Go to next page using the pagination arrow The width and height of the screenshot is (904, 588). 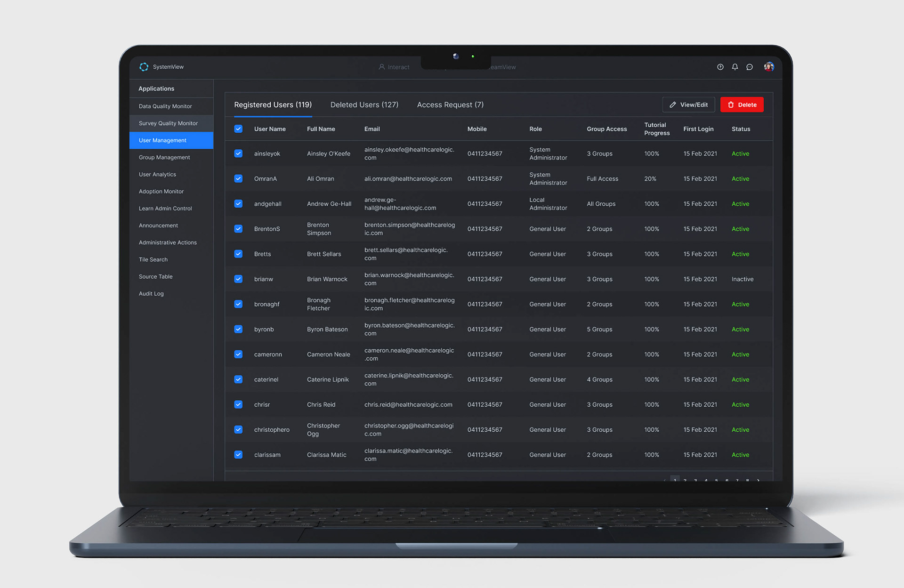(758, 480)
